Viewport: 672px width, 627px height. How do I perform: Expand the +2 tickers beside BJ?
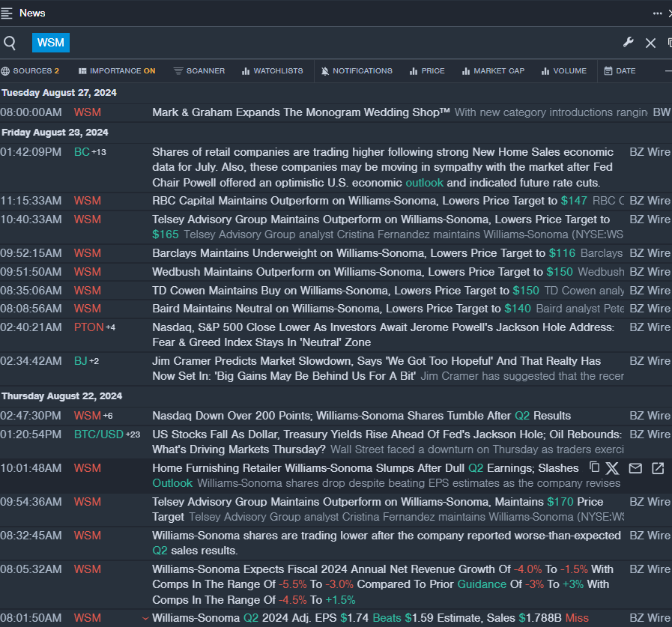[94, 361]
